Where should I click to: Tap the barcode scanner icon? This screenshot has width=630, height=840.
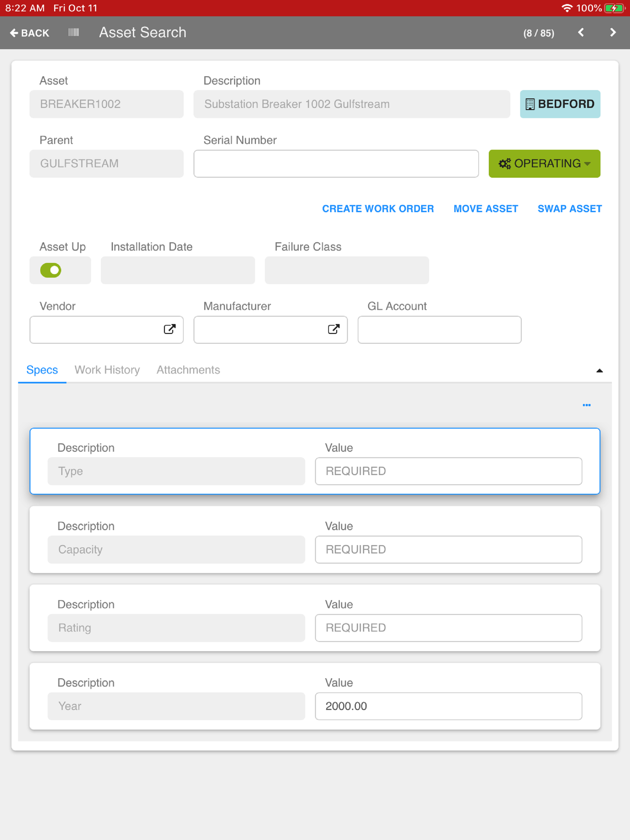click(73, 33)
